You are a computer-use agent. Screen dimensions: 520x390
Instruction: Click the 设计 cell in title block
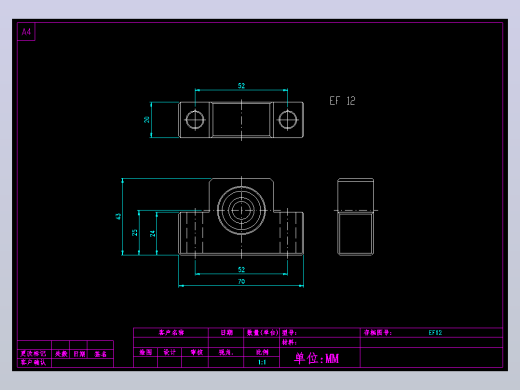[170, 352]
